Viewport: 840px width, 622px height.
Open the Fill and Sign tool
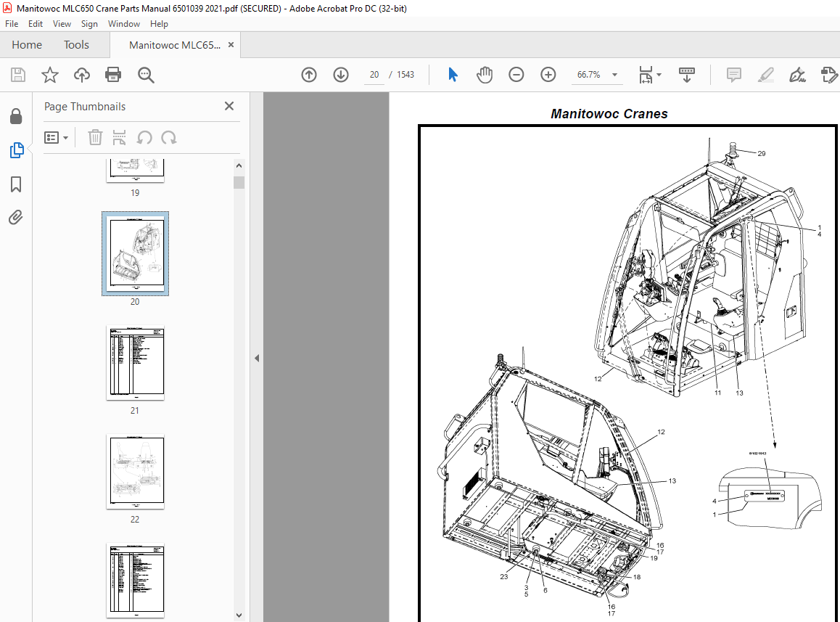coord(797,75)
